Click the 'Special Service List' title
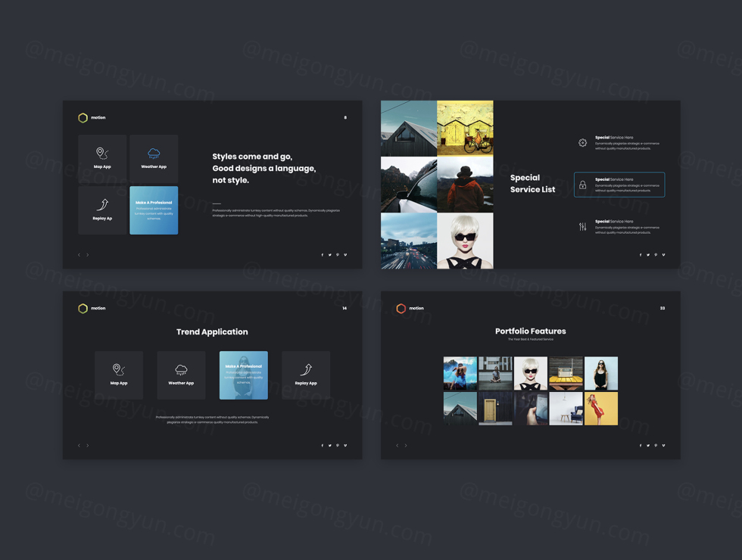 (x=532, y=183)
